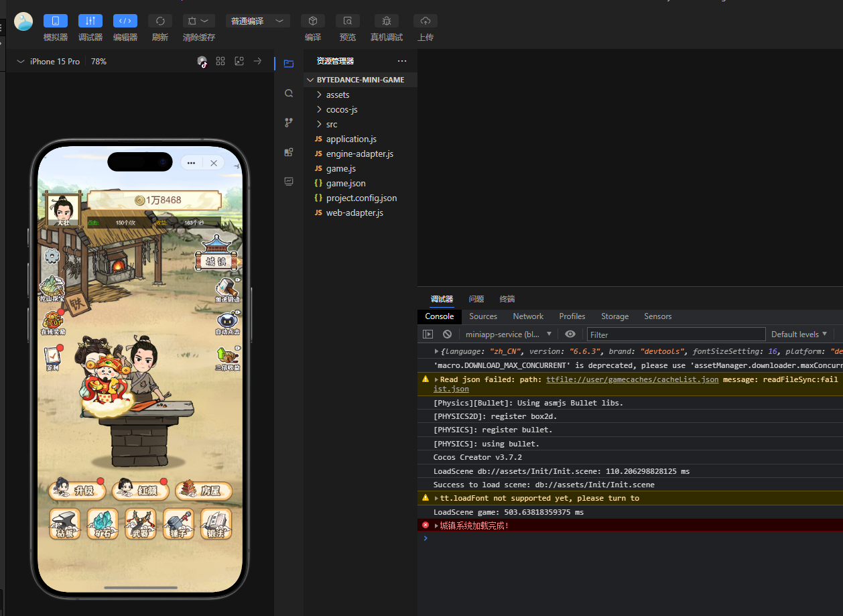Click the user avatar in toolbar
The image size is (843, 616).
23,21
